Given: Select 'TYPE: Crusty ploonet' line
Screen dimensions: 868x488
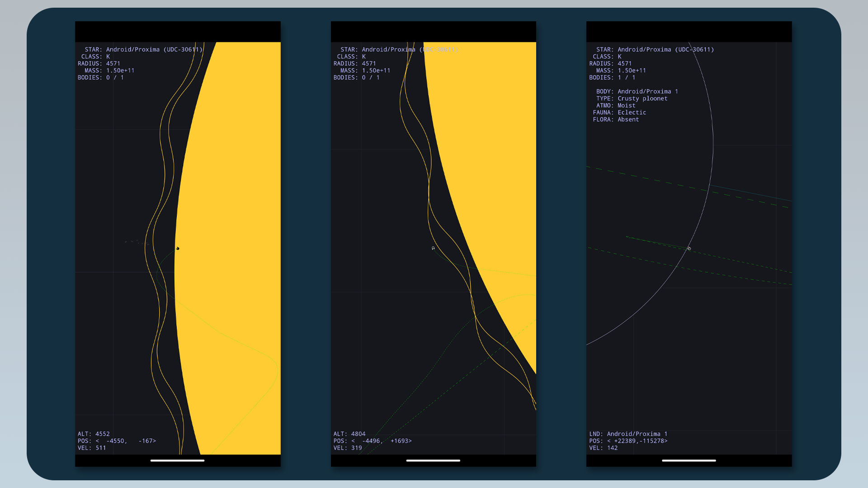Looking at the screenshot, I should pos(632,99).
